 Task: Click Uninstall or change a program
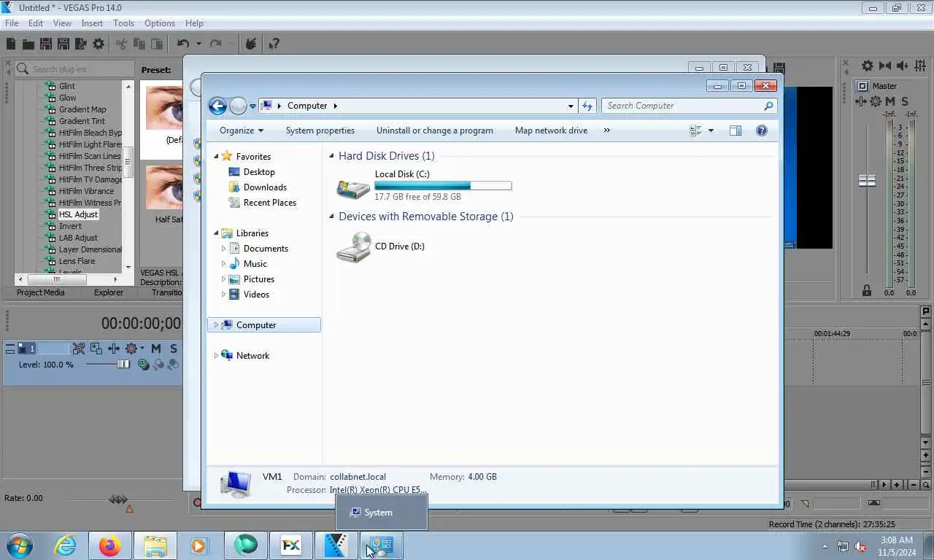435,131
